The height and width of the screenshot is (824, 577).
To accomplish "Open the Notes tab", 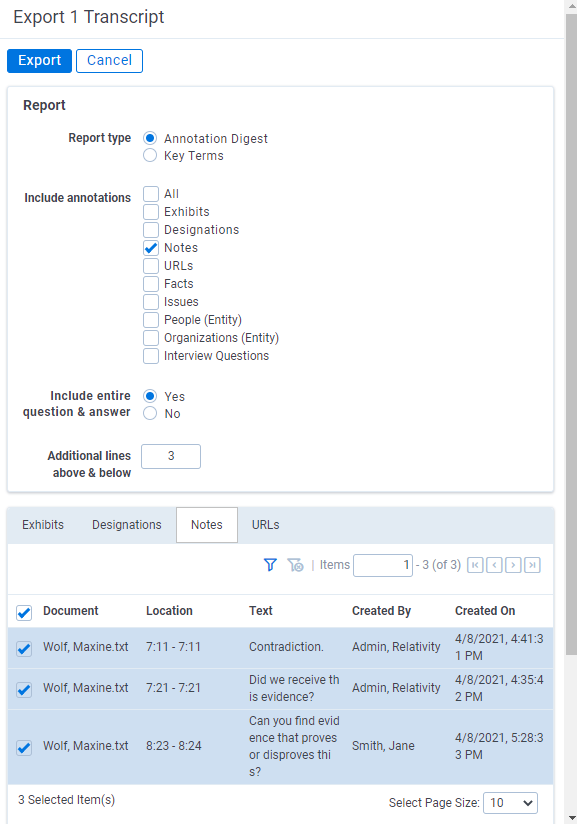I will pos(207,524).
